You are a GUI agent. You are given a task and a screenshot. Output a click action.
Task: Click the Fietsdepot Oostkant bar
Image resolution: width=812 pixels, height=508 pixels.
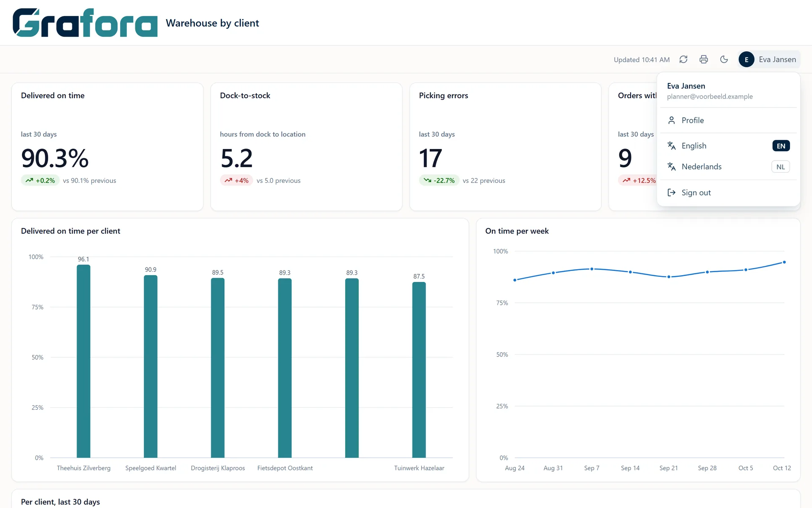(285, 368)
